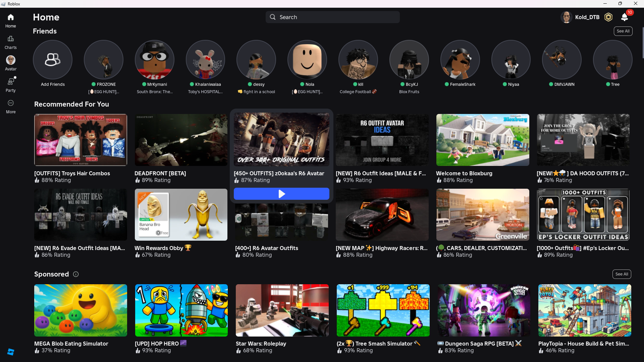Viewport: 644px width, 362px height.
Task: Open R6 Evade Outfit Ideas thumbnail
Action: click(x=80, y=215)
